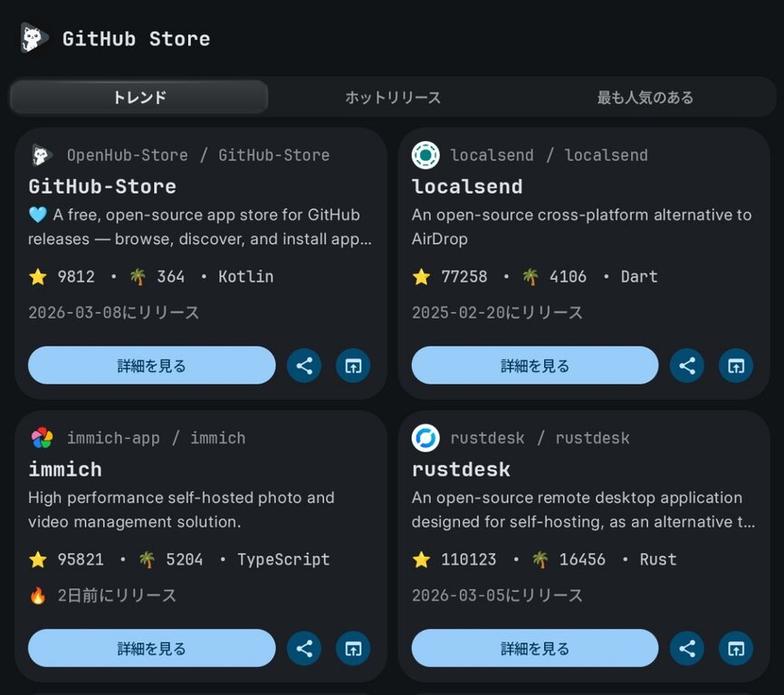
Task: View localsend details via 詳細を見る button
Action: [534, 366]
